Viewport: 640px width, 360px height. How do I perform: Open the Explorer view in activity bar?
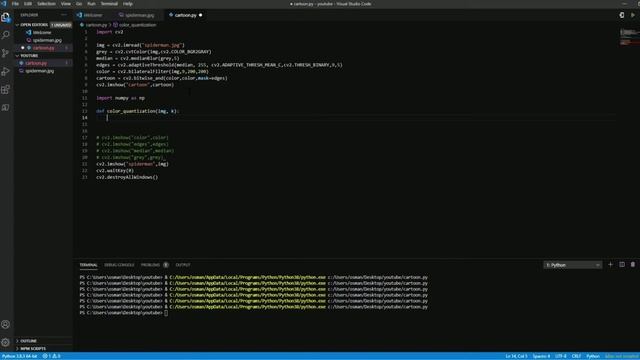[6, 17]
